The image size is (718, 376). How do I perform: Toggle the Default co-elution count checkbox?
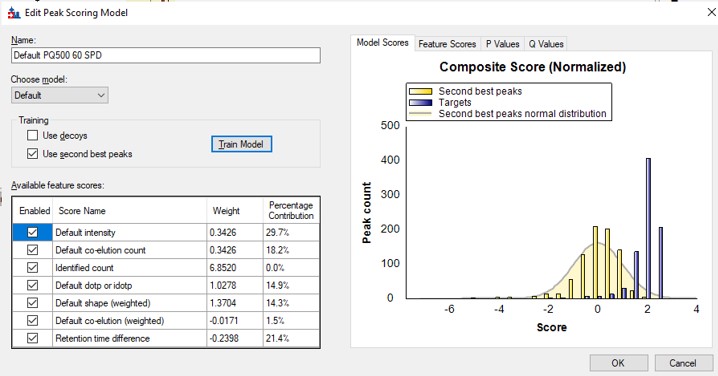tap(32, 250)
